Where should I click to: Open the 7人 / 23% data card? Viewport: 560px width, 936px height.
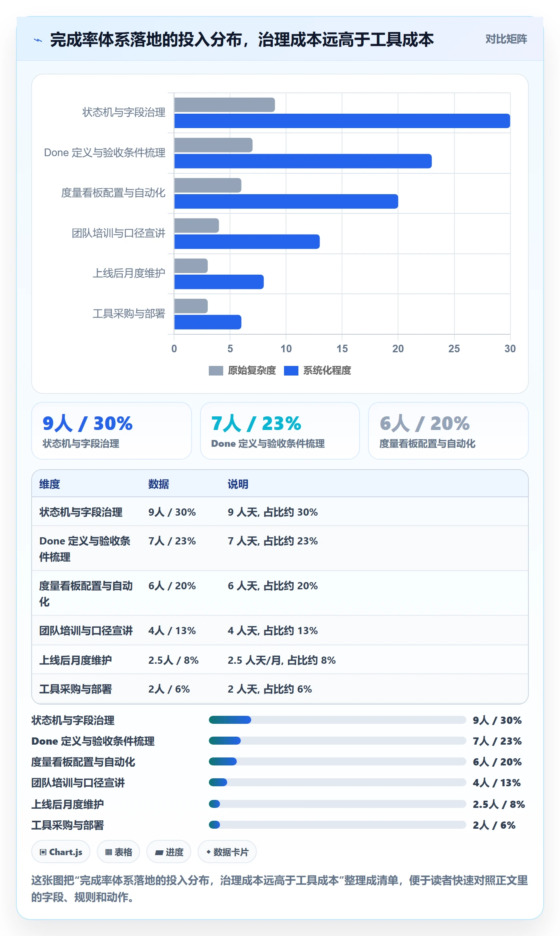click(280, 431)
